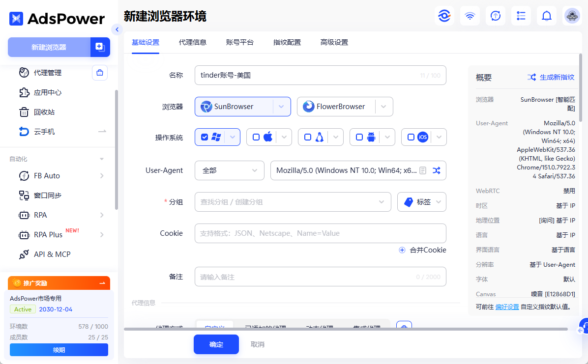The height and width of the screenshot is (364, 588).
Task: Check the Android operating system checkbox
Action: point(359,137)
